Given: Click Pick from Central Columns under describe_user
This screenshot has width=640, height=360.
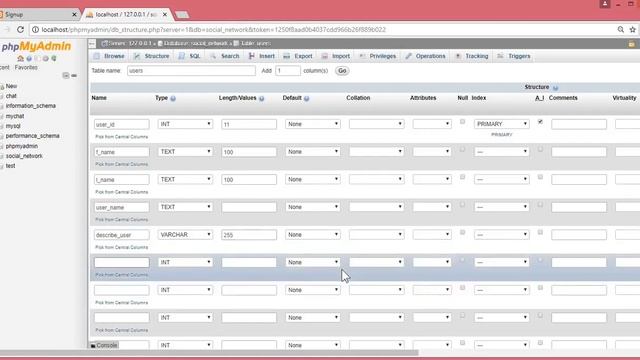Looking at the screenshot, I should 122,247.
